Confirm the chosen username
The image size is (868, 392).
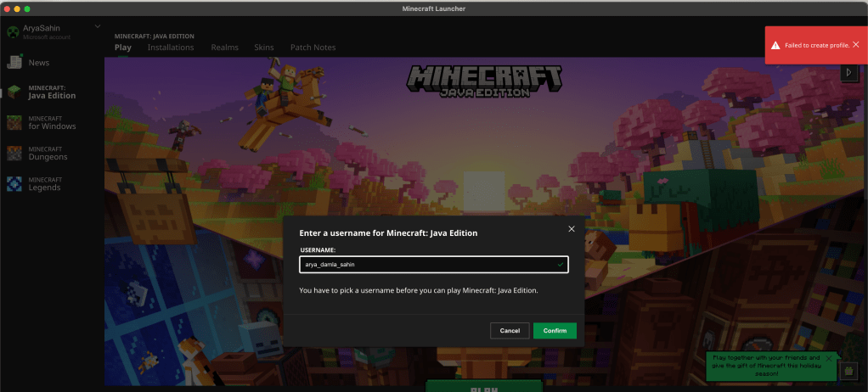click(x=555, y=331)
